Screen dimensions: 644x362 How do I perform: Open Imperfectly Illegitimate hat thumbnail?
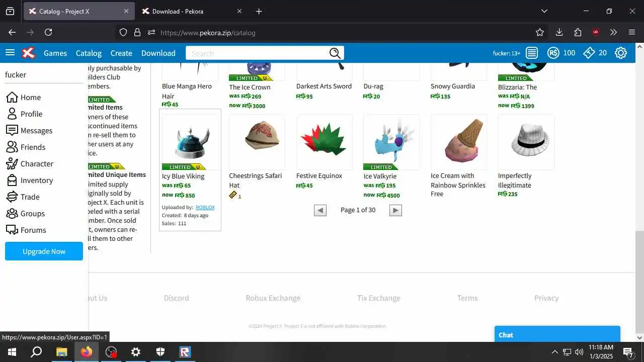[526, 142]
